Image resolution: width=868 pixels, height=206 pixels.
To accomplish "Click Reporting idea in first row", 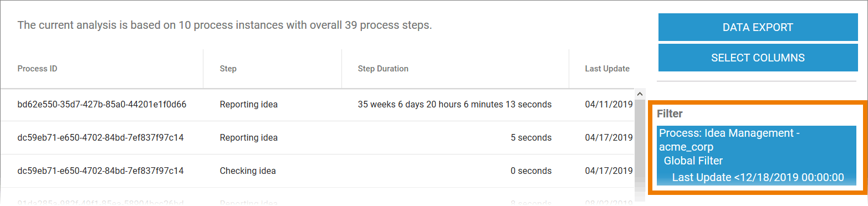I will click(248, 104).
